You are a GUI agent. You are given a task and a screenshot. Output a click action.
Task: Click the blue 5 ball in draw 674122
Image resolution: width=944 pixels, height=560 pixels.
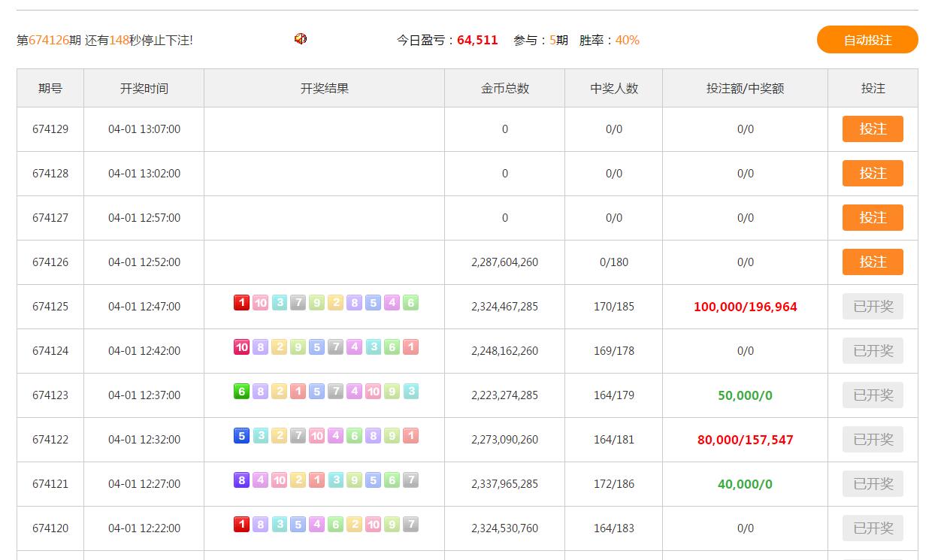[x=241, y=436]
